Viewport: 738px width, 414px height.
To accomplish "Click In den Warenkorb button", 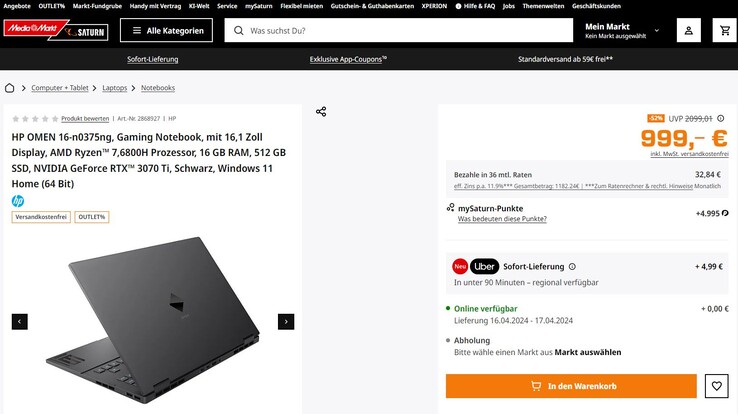I will click(x=570, y=386).
